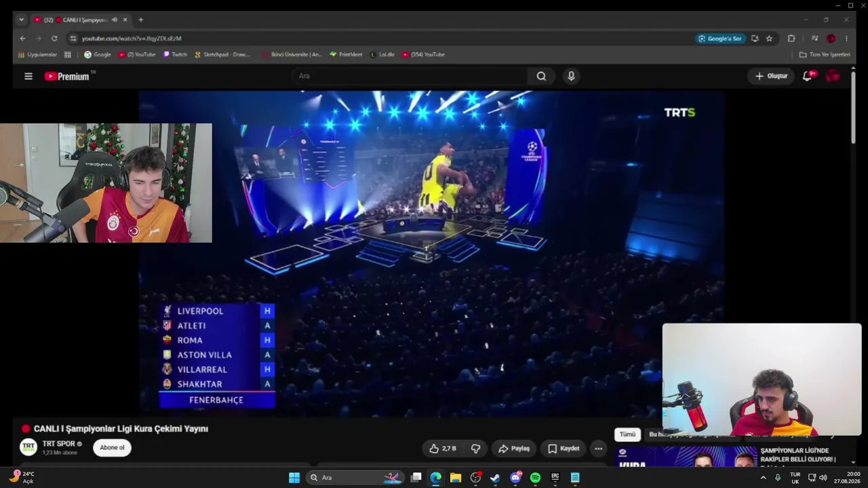The image size is (868, 488).
Task: Open the Chrome profile avatar
Action: click(x=831, y=39)
